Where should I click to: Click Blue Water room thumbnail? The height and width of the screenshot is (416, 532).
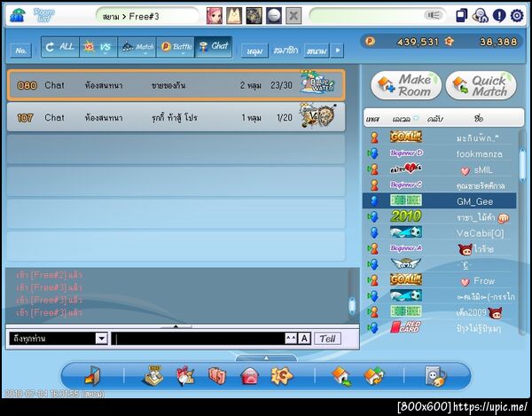pos(317,82)
